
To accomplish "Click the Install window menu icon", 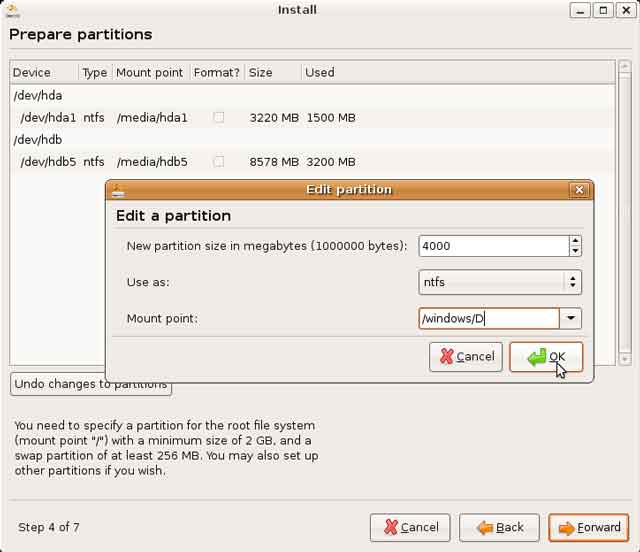I will [x=13, y=11].
